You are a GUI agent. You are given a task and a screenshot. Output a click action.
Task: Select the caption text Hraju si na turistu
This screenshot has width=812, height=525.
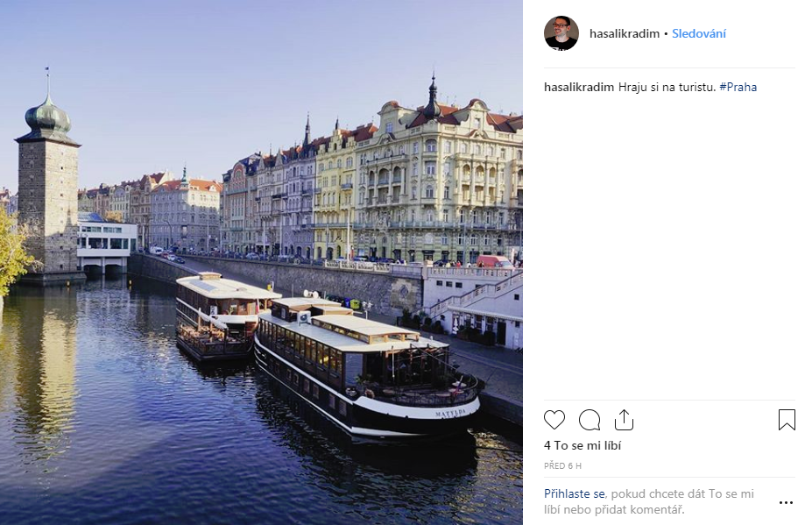667,87
